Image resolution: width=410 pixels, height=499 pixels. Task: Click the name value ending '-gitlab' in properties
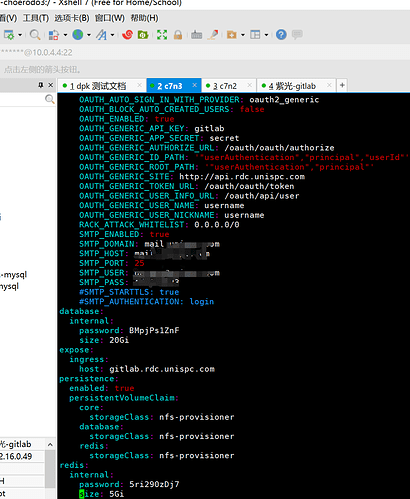coord(16,444)
